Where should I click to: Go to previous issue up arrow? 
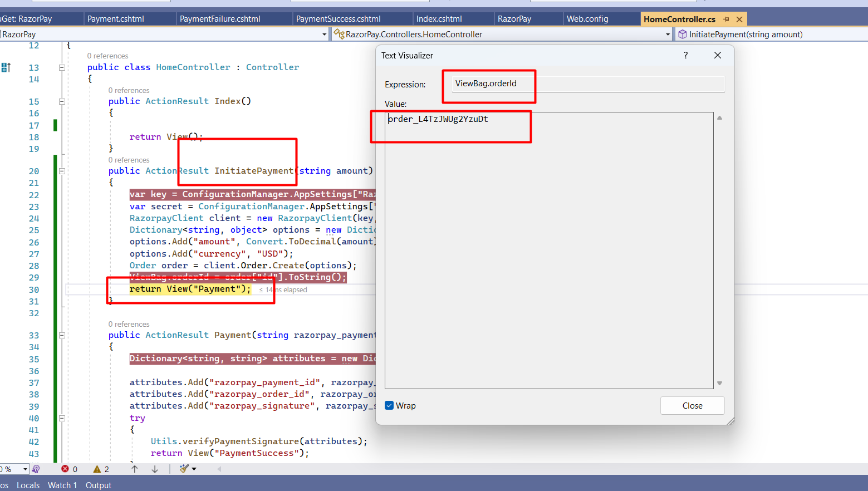coord(135,469)
